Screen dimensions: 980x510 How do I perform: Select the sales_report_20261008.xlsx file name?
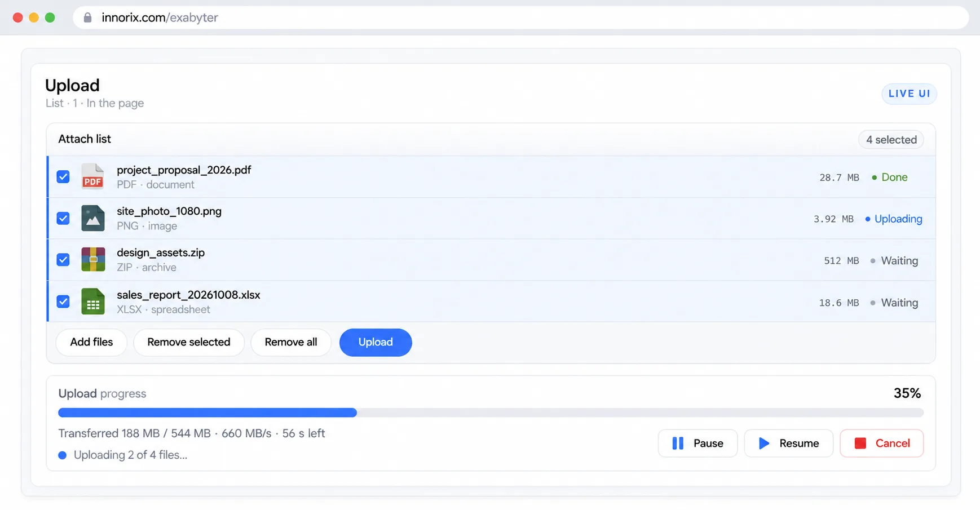188,295
